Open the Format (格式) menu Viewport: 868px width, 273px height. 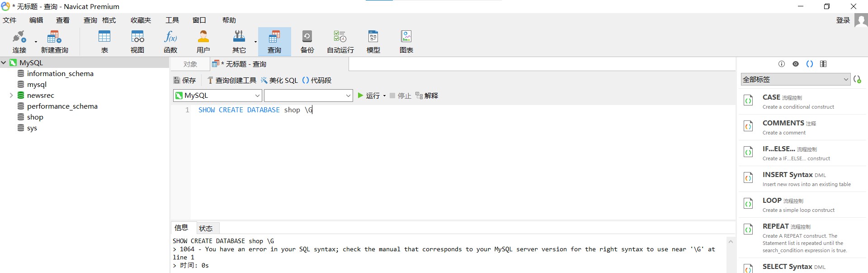coord(109,20)
